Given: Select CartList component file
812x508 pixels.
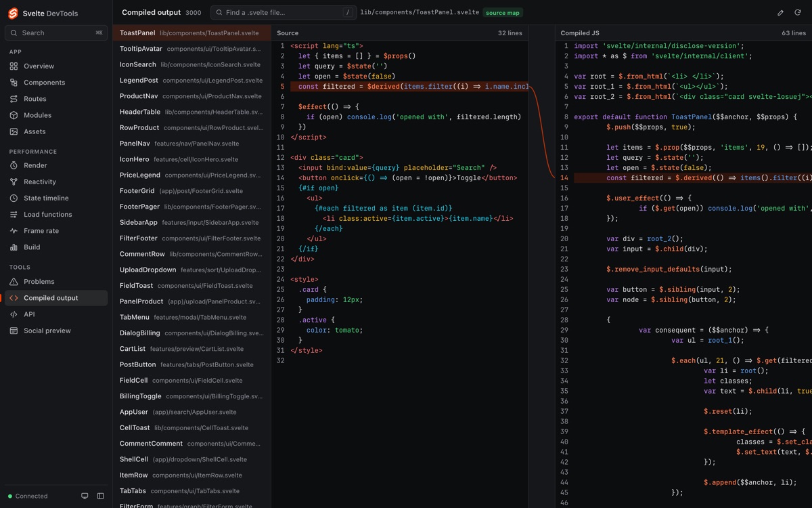Looking at the screenshot, I should pos(191,349).
